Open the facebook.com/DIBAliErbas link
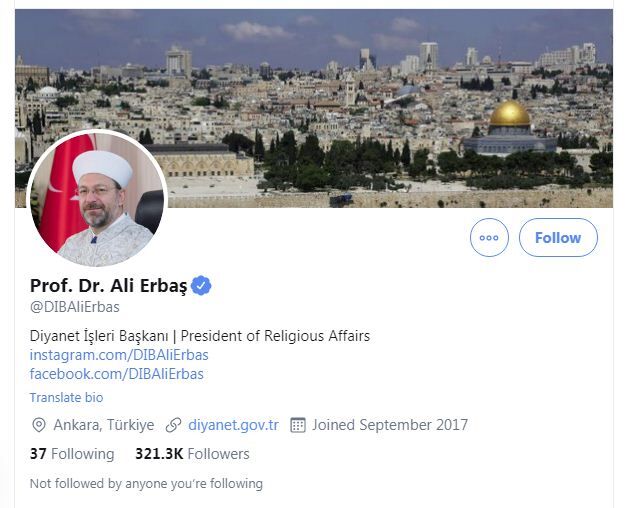This screenshot has height=508, width=628. point(116,374)
